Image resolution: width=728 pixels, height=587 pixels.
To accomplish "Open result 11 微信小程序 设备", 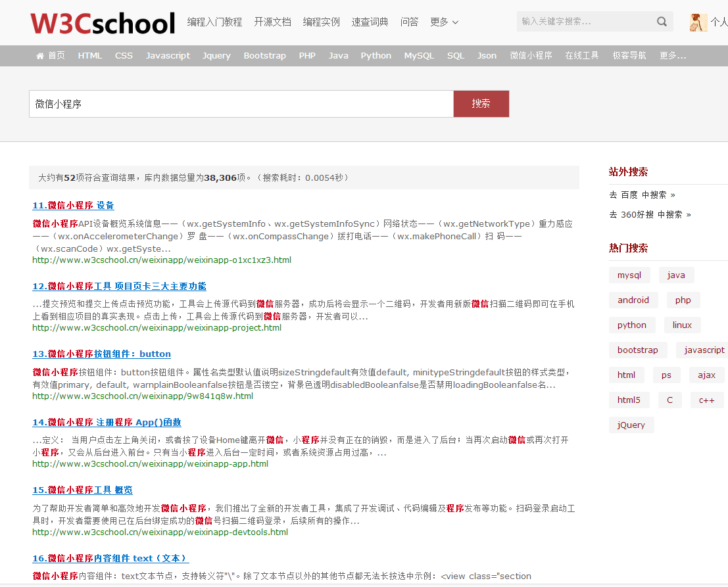I will tap(73, 205).
